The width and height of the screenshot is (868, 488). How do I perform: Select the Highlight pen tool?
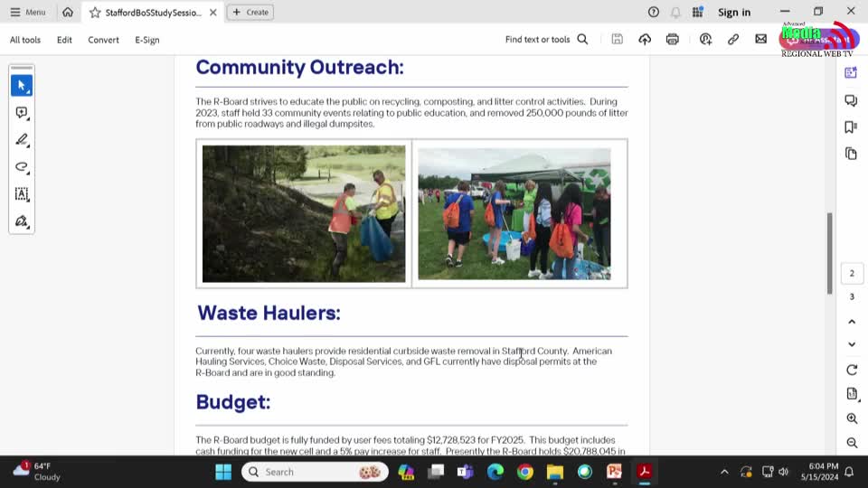tap(22, 140)
